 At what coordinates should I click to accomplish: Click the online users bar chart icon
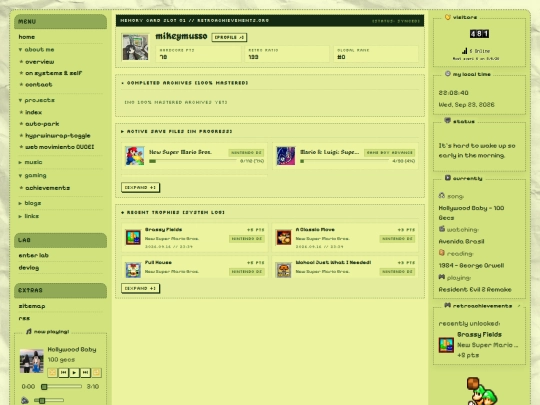[x=465, y=51]
